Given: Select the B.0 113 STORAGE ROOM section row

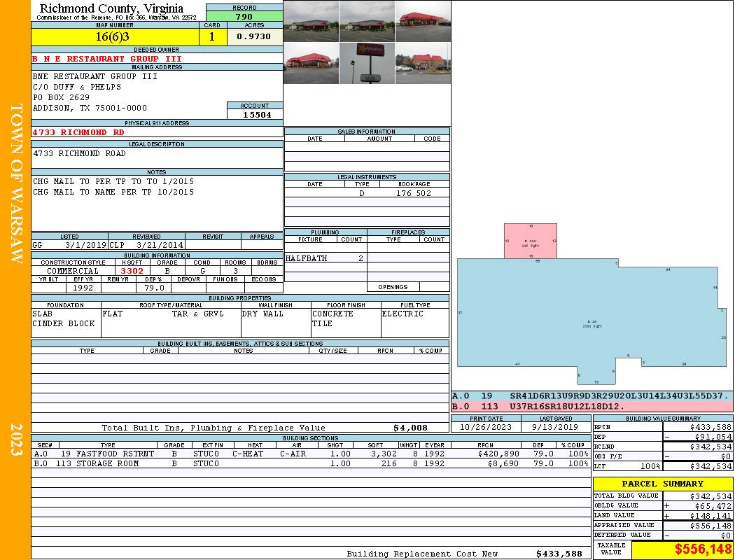Looking at the screenshot, I should (311, 463).
